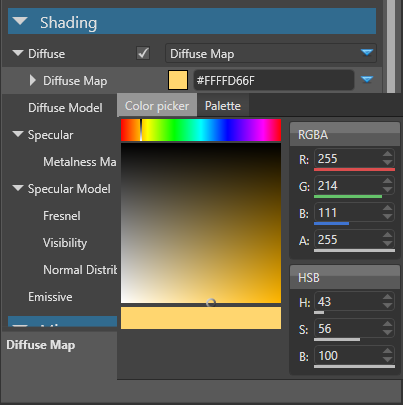Screen dimensions: 403x405
Task: Increase the RGBA B value with up arrow
Action: pos(387,208)
